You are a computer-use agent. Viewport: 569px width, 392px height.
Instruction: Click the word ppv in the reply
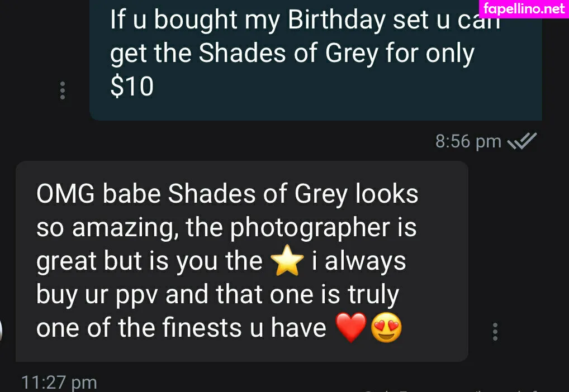137,295
